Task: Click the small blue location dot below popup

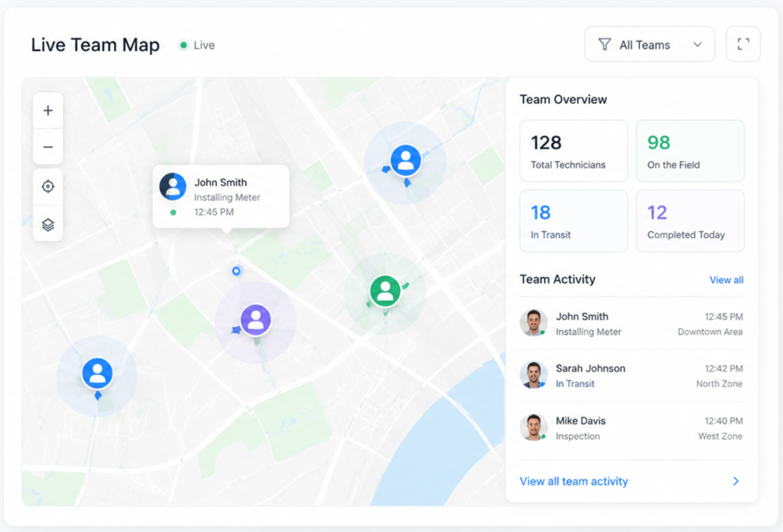Action: coord(236,270)
